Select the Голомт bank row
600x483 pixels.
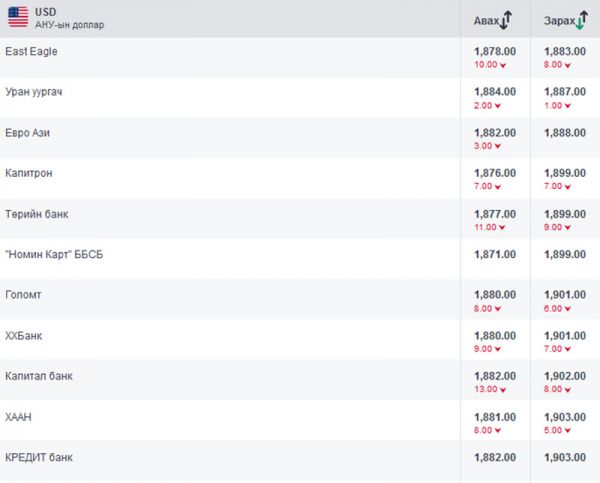pyautogui.click(x=23, y=295)
